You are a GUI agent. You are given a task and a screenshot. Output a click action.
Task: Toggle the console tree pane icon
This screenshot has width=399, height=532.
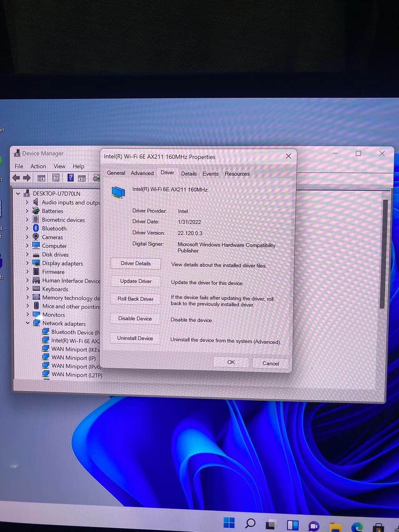41,178
